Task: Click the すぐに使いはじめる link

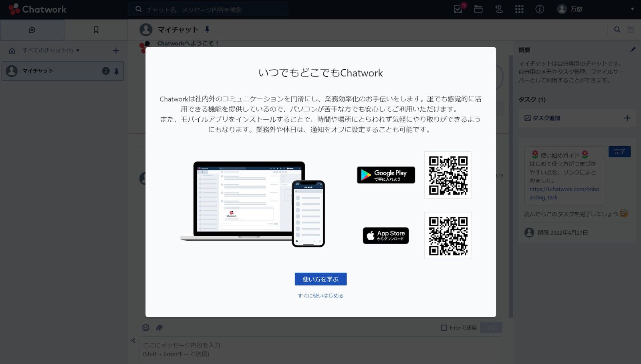Action: [x=320, y=296]
